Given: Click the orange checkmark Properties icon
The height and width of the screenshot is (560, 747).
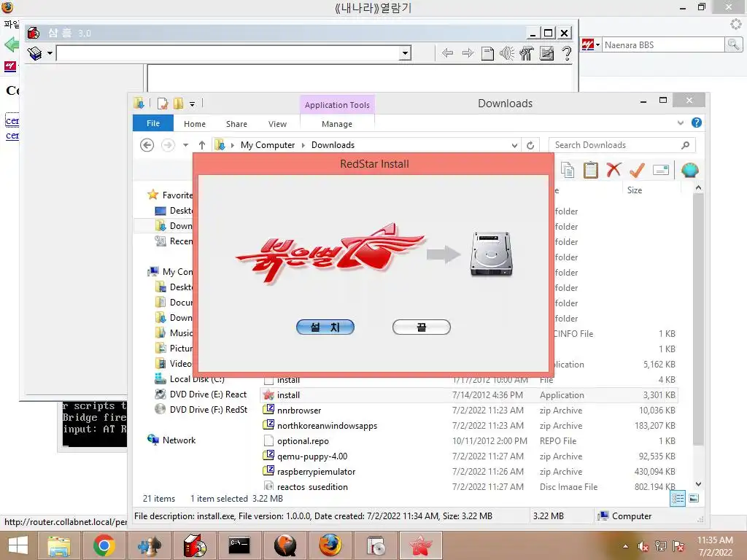Looking at the screenshot, I should coord(637,170).
